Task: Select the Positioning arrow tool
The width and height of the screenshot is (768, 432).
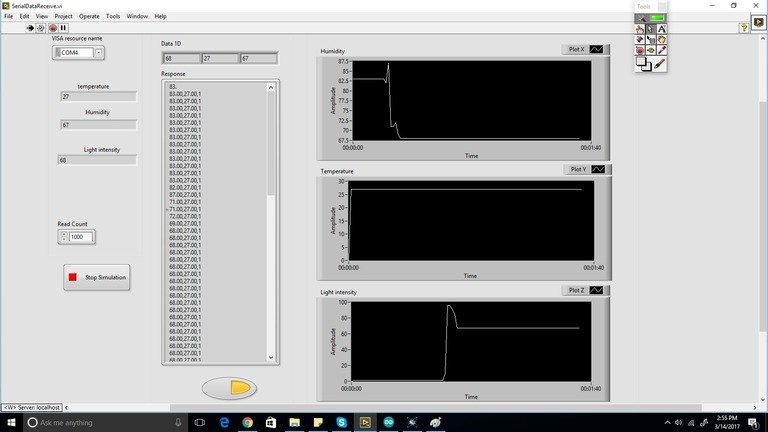Action: pos(650,29)
